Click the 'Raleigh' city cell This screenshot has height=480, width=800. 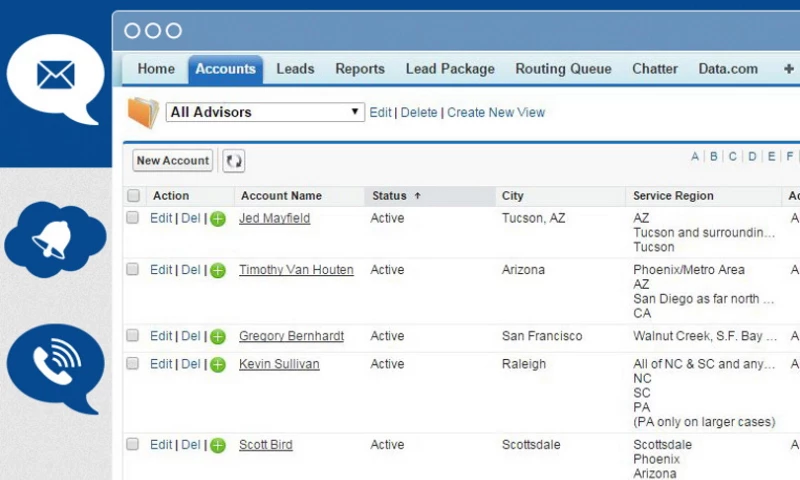click(523, 364)
